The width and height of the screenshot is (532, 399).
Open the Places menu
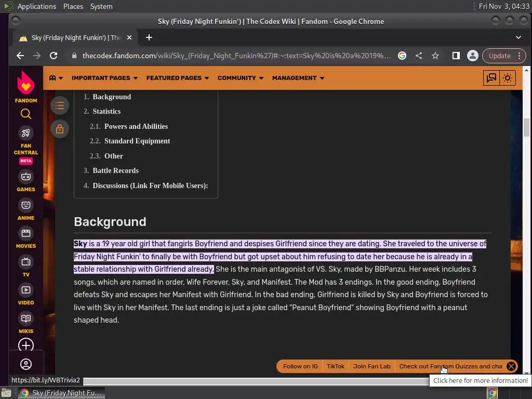coord(73,6)
